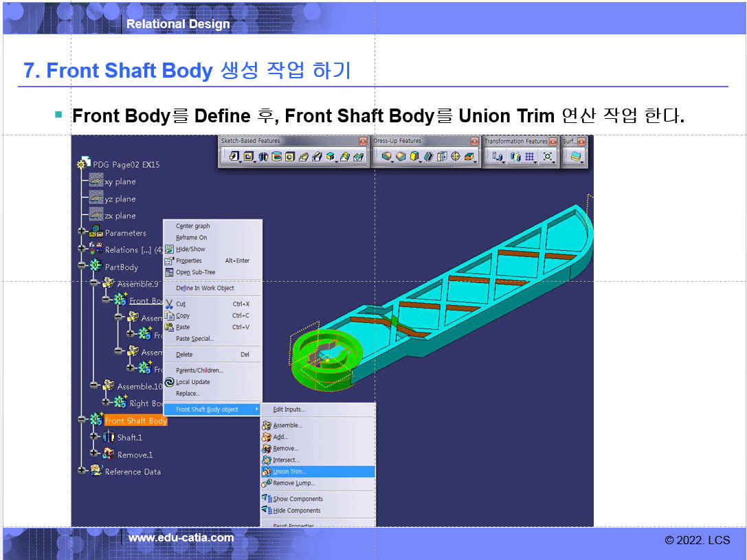747x560 pixels.
Task: Click the Hole icon in Sketch-Based Features
Action: click(290, 157)
